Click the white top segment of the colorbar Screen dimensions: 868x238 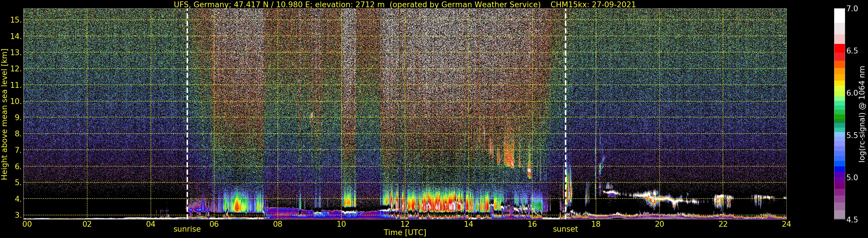[x=839, y=16]
